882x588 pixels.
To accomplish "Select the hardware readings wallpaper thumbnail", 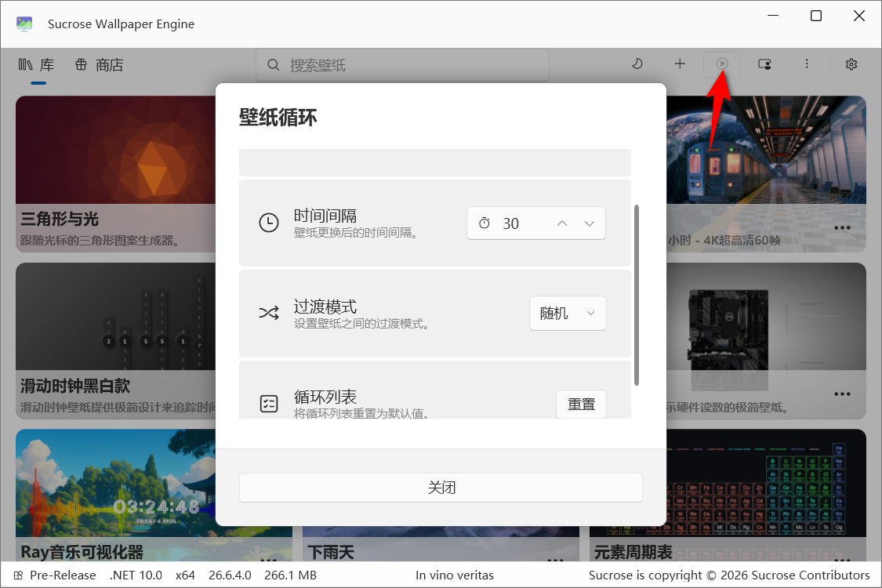I will [x=766, y=316].
